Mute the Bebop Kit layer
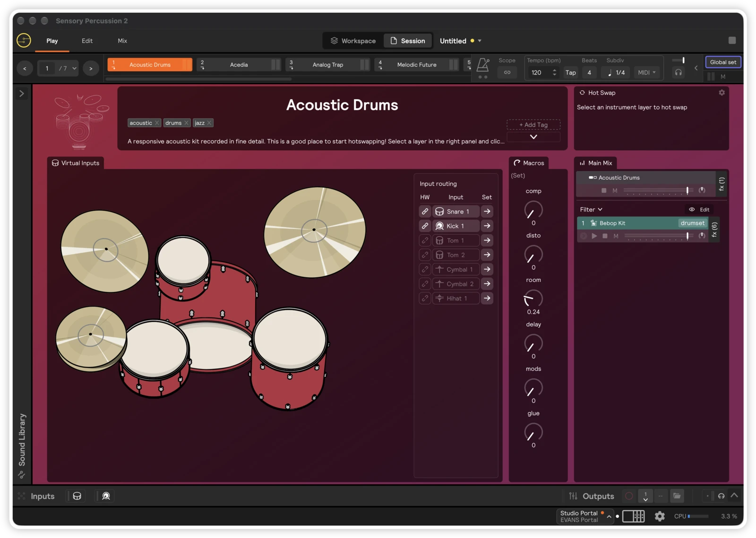The image size is (756, 538). pos(616,236)
